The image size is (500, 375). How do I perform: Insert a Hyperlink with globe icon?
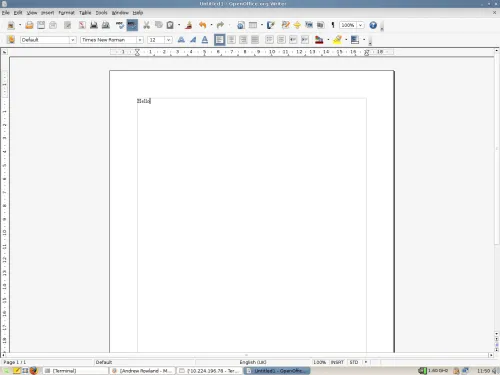[241, 25]
